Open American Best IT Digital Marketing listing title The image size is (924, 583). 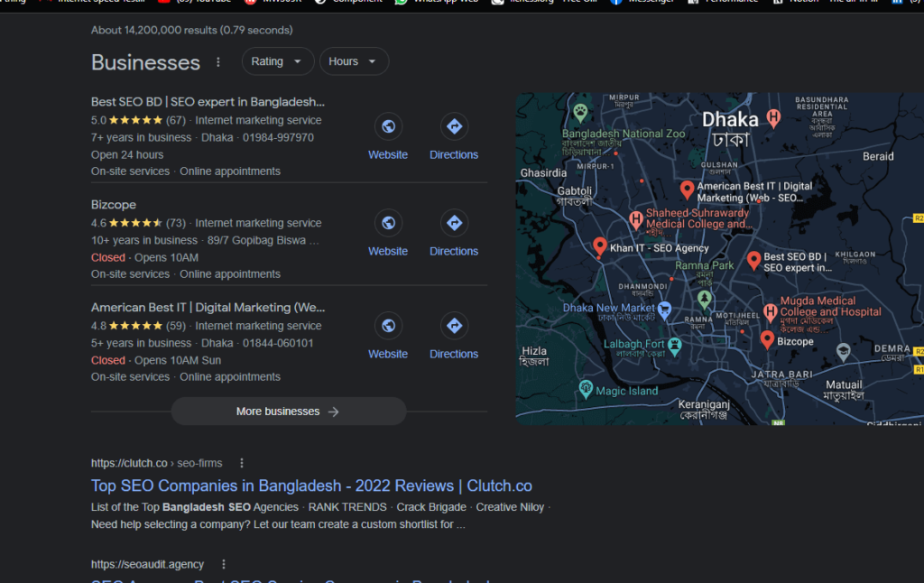point(208,307)
